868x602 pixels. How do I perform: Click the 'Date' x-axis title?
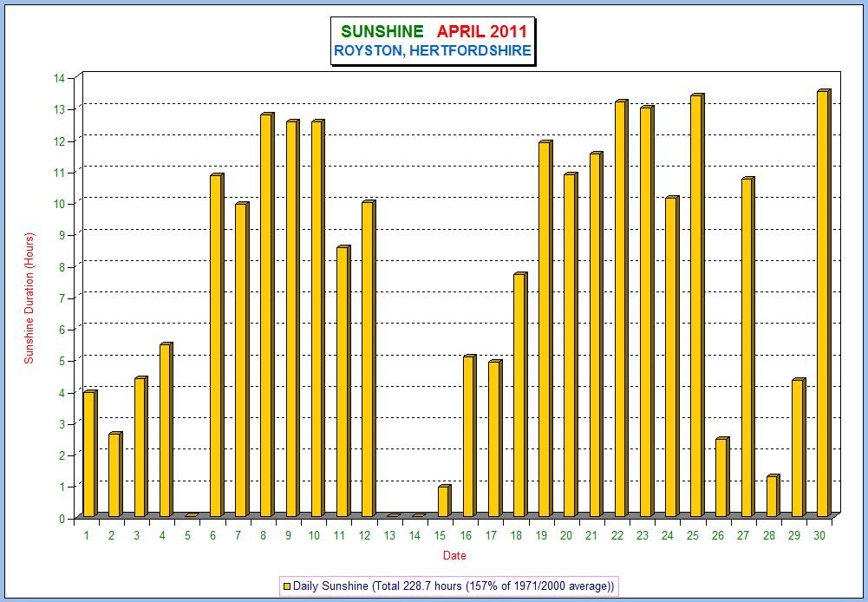(x=454, y=555)
